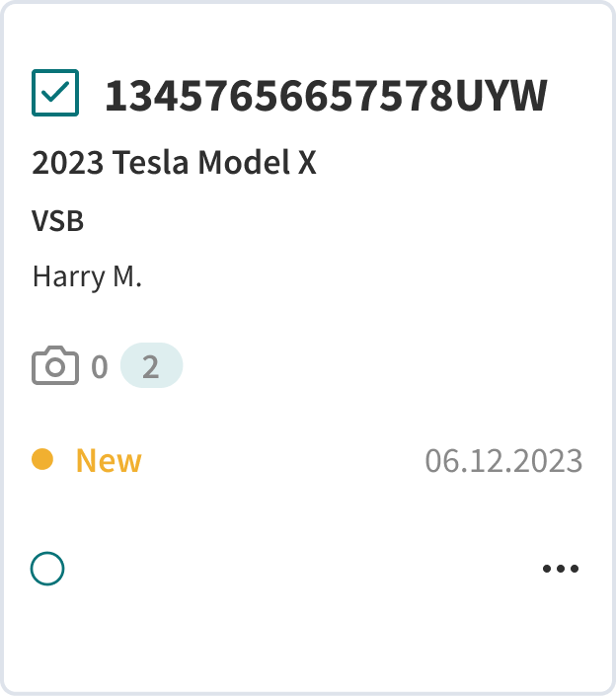Screen dimensions: 616x696
Task: Click the photo count 0
Action: [99, 367]
